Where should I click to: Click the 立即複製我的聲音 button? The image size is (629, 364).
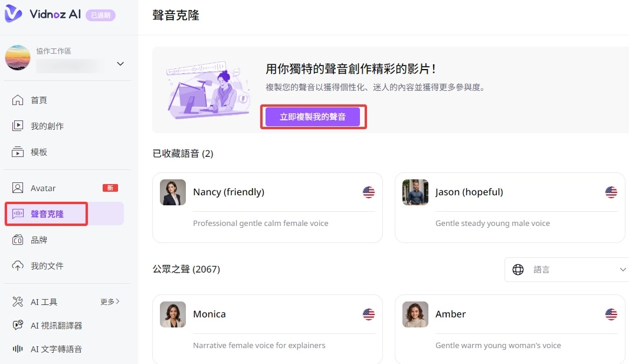coord(313,117)
